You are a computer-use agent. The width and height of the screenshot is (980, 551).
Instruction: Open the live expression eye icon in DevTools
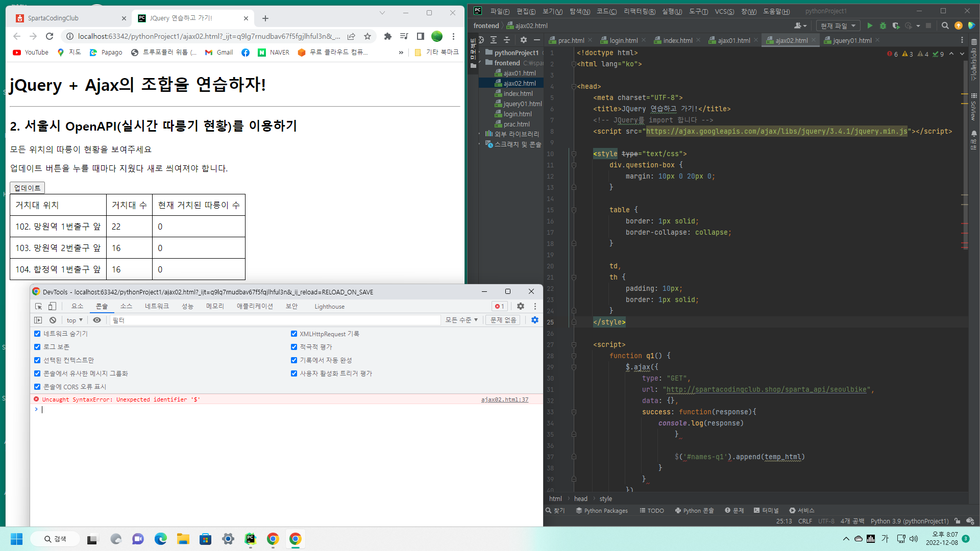pos(96,320)
